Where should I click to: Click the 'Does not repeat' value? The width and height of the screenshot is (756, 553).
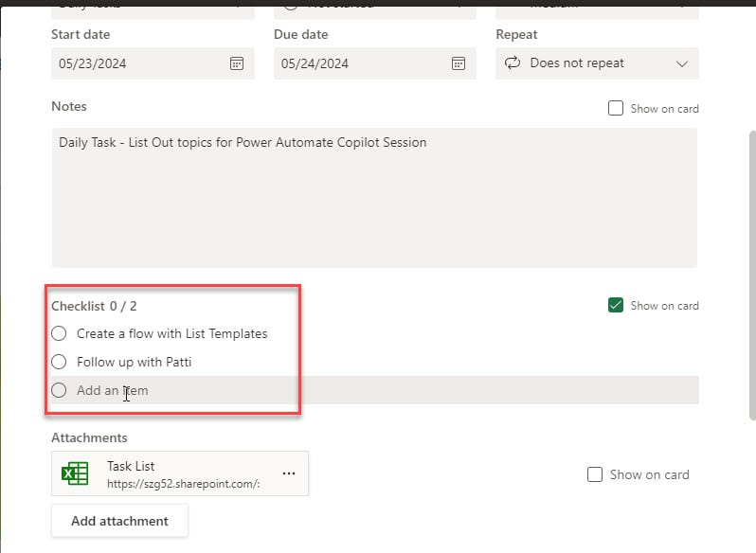pos(577,63)
